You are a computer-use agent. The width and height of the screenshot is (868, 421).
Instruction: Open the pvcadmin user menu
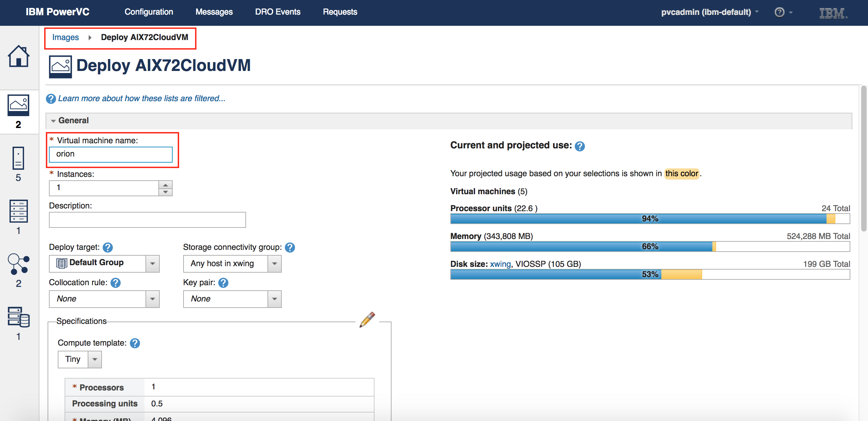tap(710, 12)
